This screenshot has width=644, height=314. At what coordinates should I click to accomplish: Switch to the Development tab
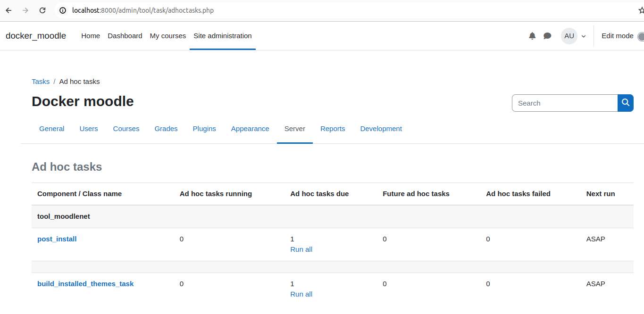381,129
